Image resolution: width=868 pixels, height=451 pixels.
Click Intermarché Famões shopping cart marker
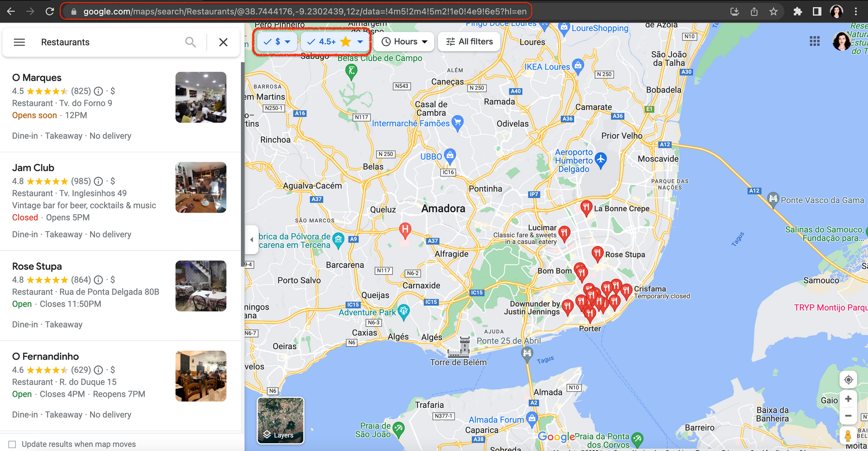coord(457,123)
